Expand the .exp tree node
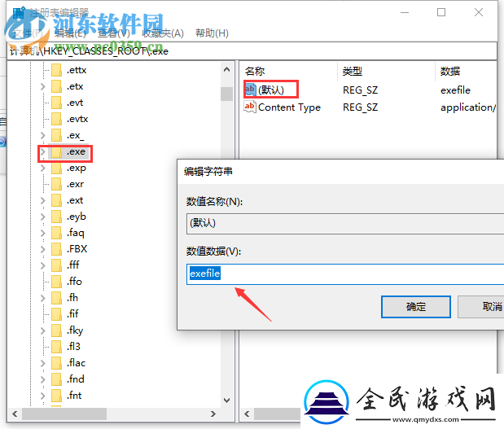The height and width of the screenshot is (429, 504). (x=43, y=168)
